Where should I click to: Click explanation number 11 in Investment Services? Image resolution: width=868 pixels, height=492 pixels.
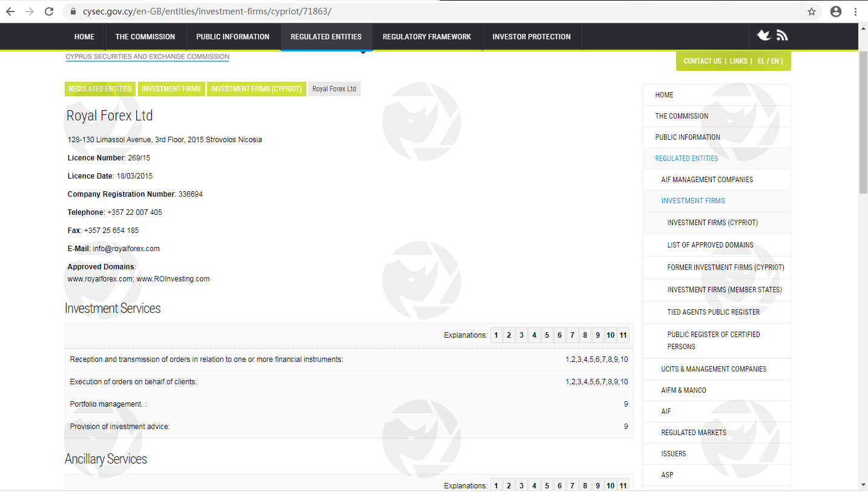point(623,335)
